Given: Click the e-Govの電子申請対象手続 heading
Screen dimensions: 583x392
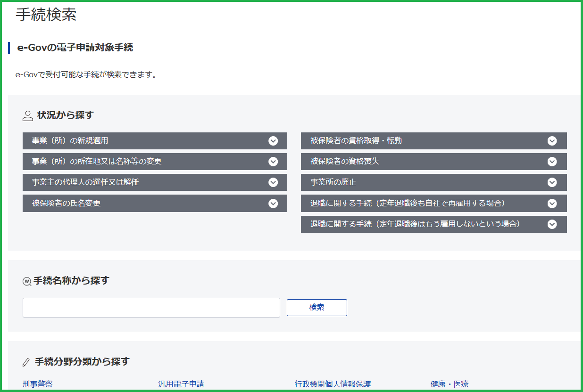Looking at the screenshot, I should click(x=75, y=48).
